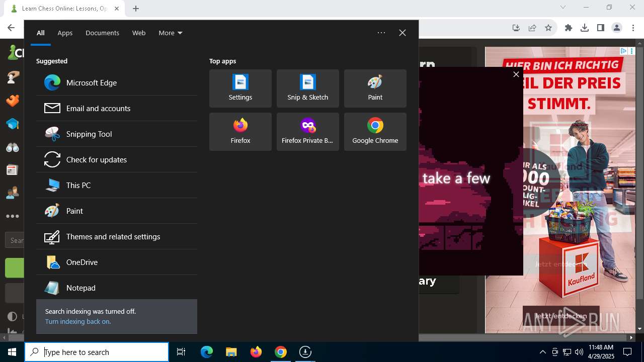The image size is (644, 362).
Task: Open Snip & Sketch tile
Action: (x=308, y=88)
